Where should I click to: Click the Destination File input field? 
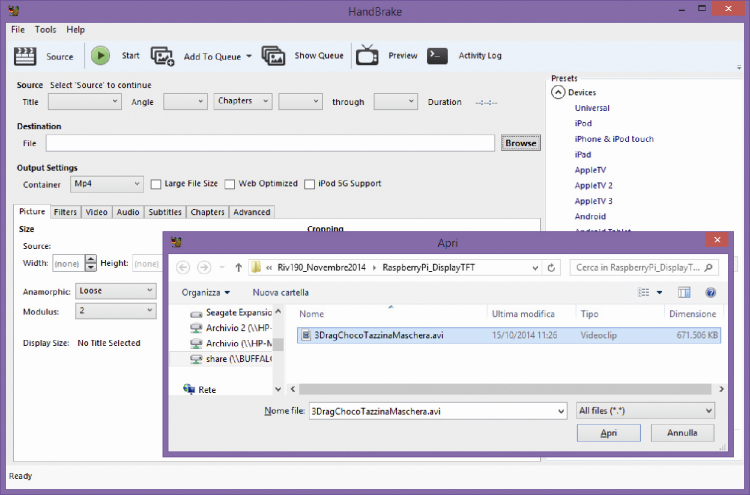pos(270,143)
